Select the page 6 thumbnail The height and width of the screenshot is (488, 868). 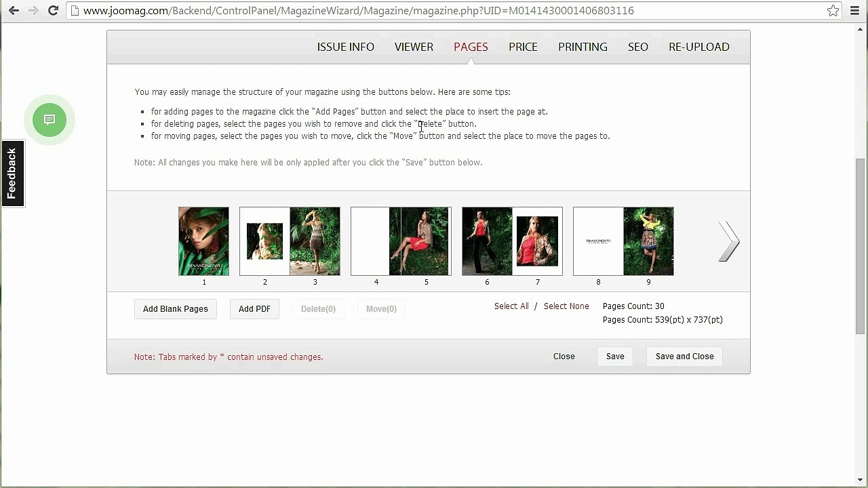(487, 241)
